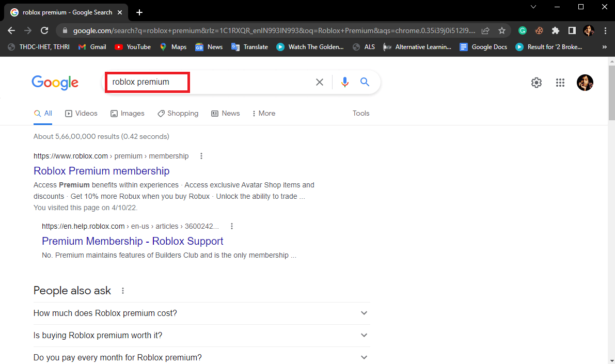Clear the search query with the X icon

tap(319, 82)
